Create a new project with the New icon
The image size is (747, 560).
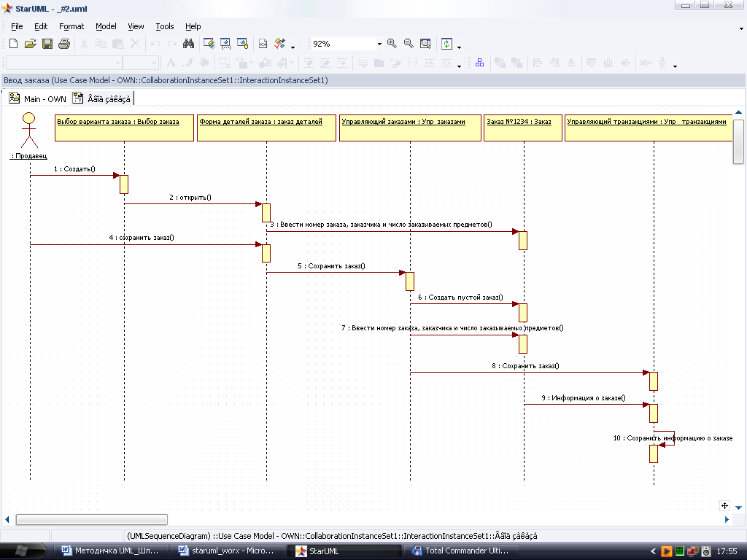pos(13,44)
